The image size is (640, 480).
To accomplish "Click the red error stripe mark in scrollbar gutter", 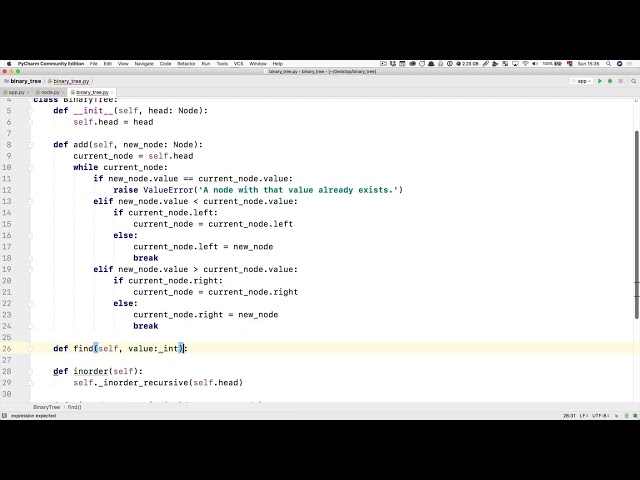I will coord(637,282).
